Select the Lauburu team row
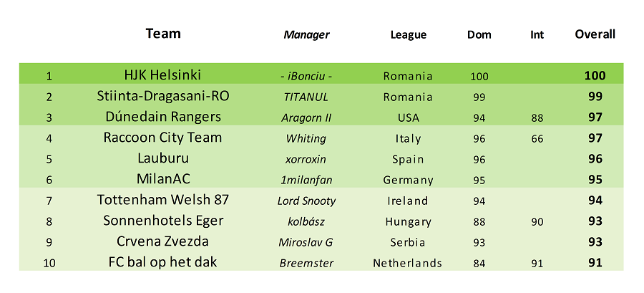 point(321,158)
